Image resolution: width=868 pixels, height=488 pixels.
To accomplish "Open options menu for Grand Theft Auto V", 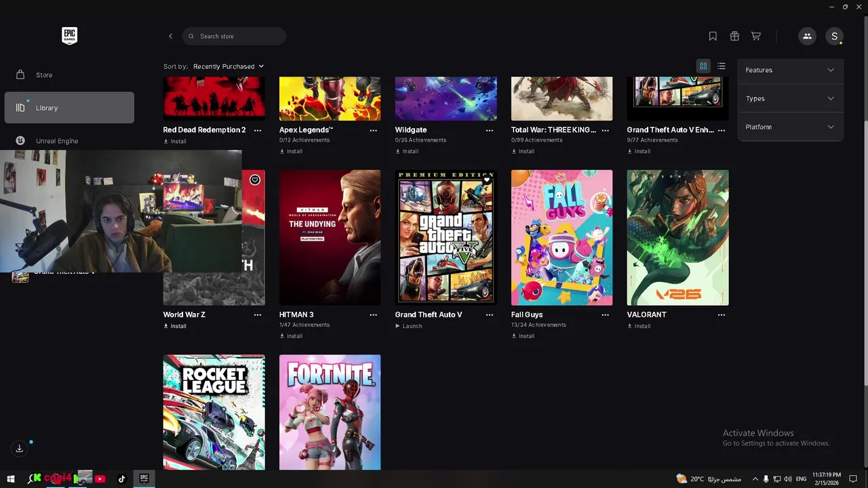I will (x=490, y=315).
